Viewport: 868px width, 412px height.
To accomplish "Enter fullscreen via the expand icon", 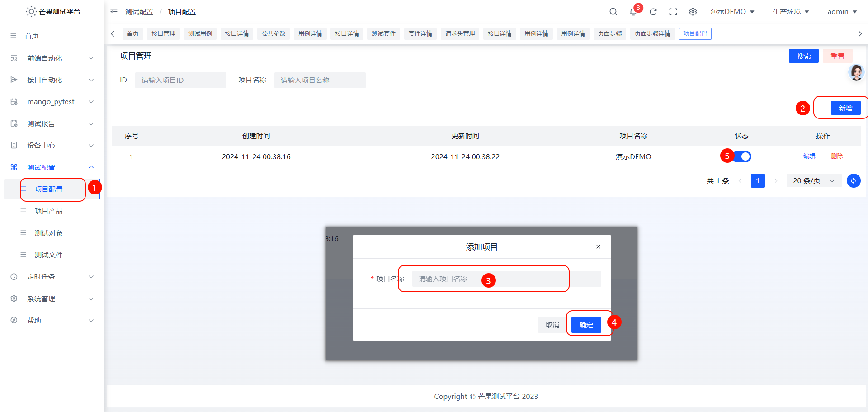I will pyautogui.click(x=673, y=11).
